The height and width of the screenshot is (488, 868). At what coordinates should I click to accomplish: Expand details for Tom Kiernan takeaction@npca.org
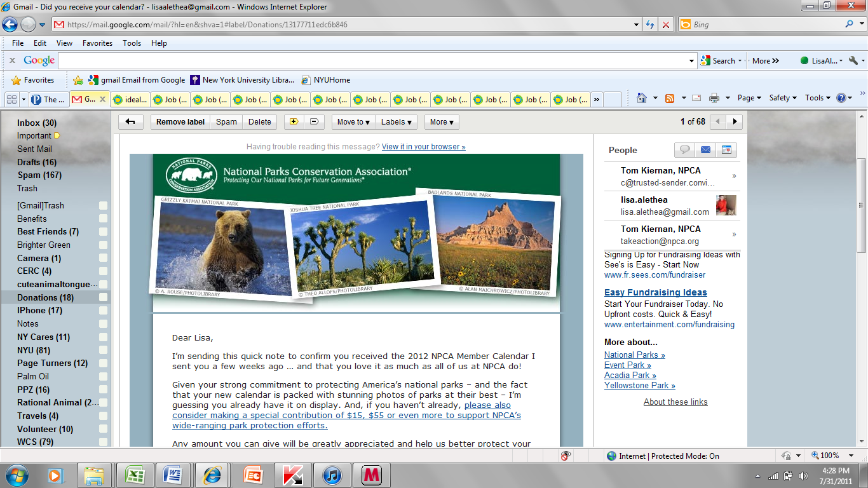[735, 234]
